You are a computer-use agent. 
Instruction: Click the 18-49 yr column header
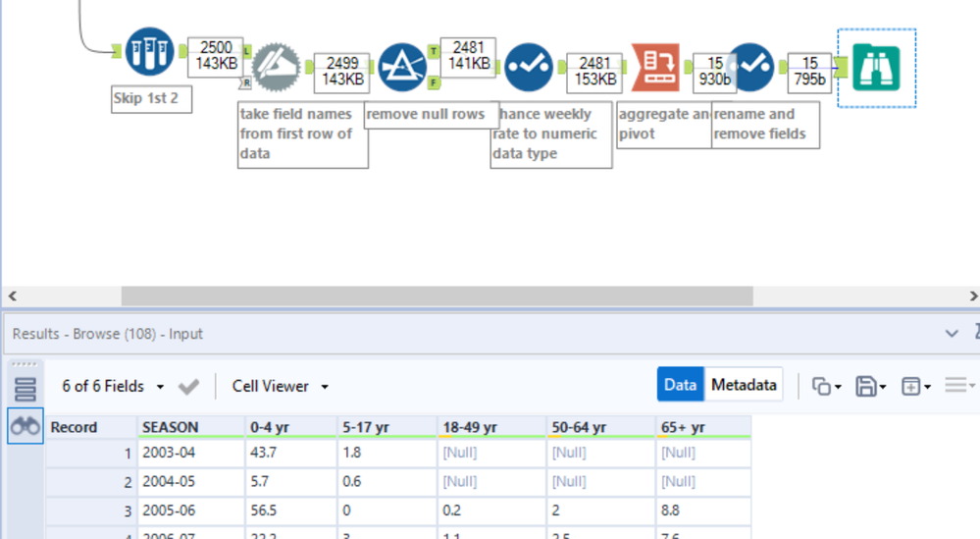(x=491, y=427)
